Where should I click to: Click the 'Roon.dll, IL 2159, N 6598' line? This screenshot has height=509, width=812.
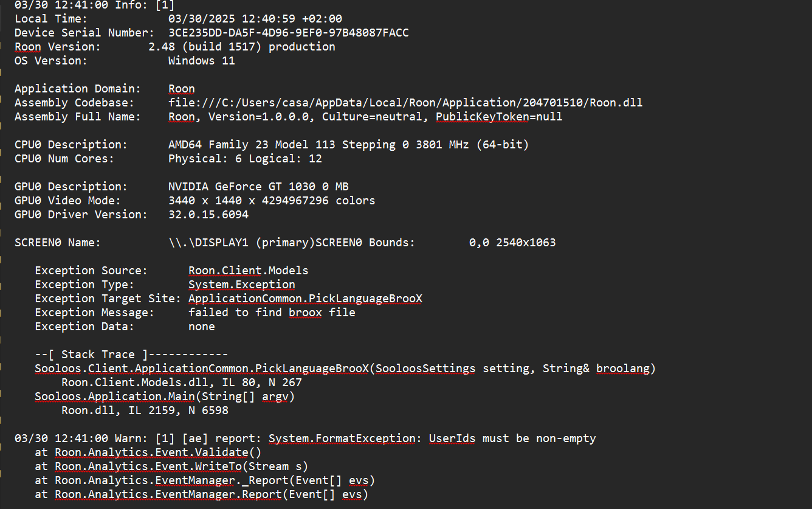pyautogui.click(x=145, y=410)
